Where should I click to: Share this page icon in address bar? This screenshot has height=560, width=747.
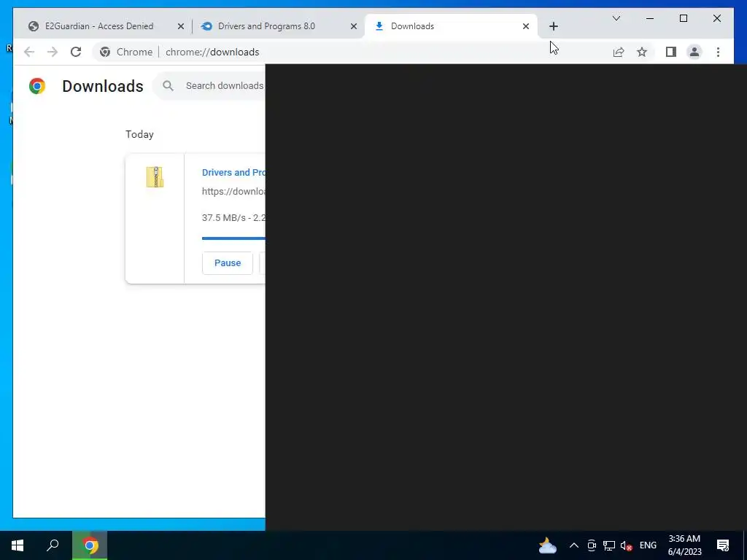click(619, 52)
